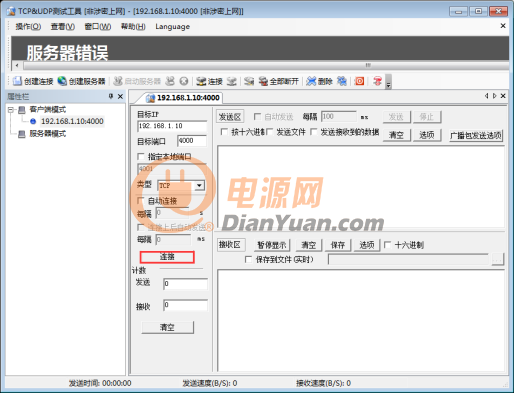The image size is (515, 394).
Task: Click the 目标IP input field
Action: (172, 126)
